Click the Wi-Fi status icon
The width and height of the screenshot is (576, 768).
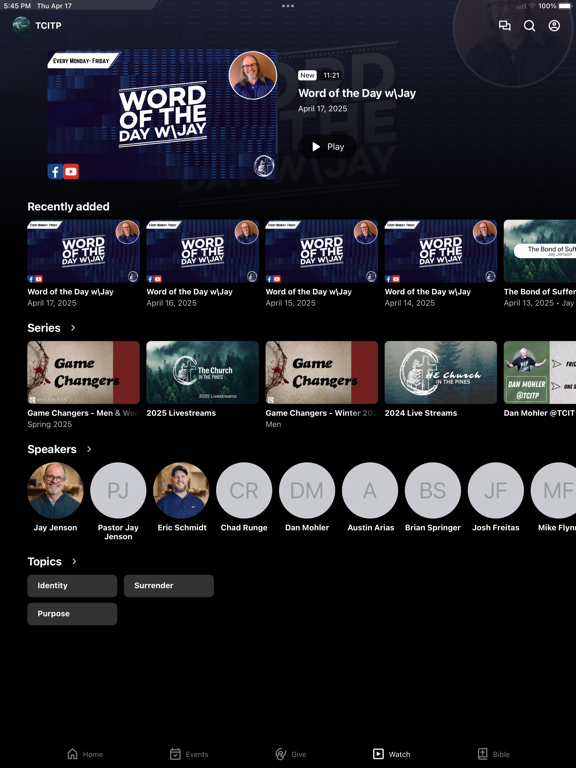[532, 6]
